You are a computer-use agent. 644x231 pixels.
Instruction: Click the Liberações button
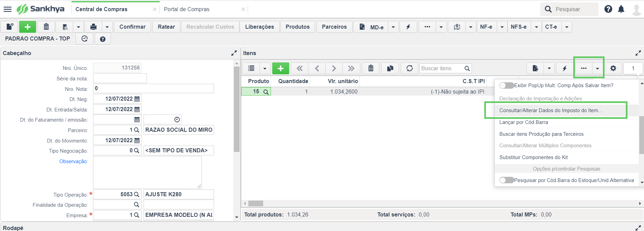click(259, 27)
